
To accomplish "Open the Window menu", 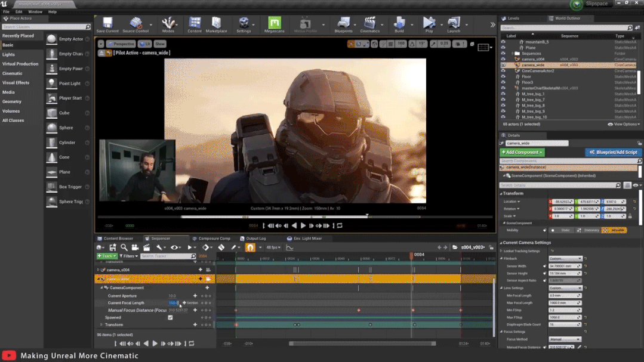I will pyautogui.click(x=35, y=11).
